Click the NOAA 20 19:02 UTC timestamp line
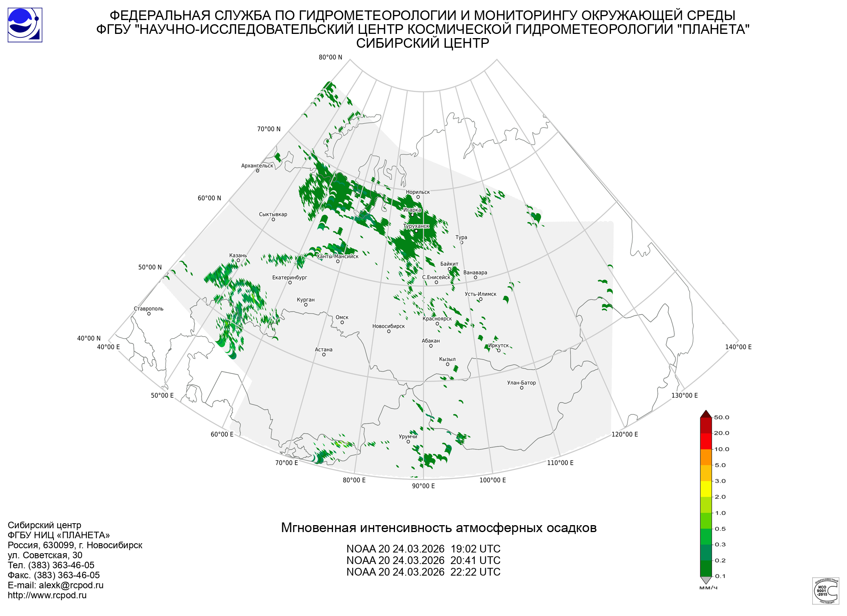 [x=423, y=549]
